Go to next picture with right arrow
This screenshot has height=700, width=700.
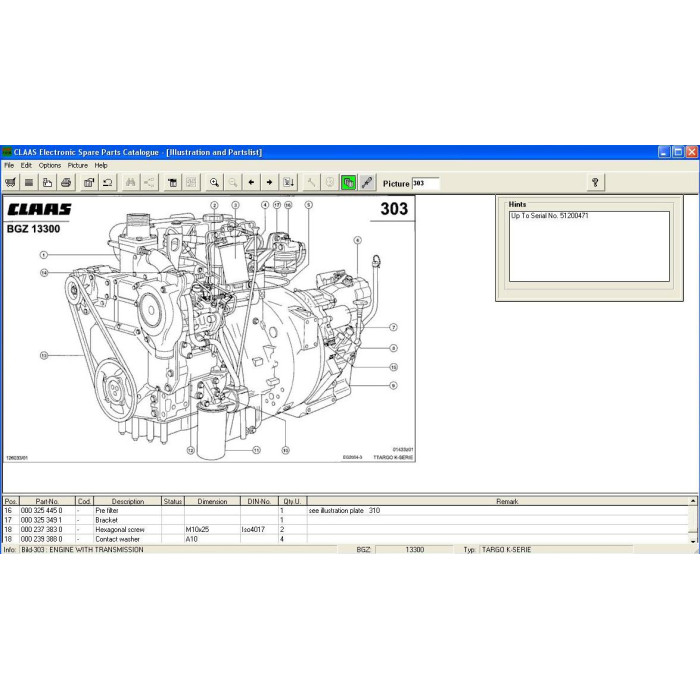(x=270, y=183)
